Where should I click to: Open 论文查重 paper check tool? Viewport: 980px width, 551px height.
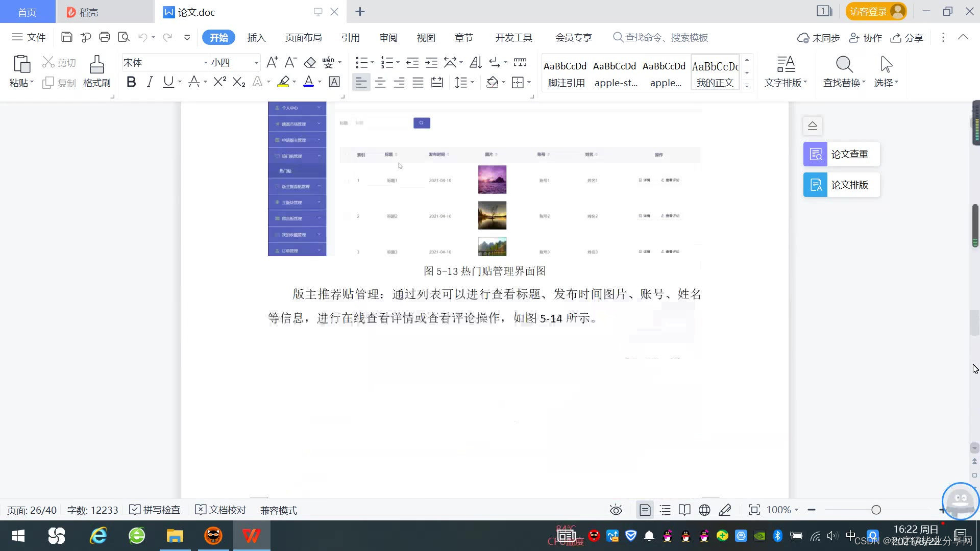pos(841,154)
